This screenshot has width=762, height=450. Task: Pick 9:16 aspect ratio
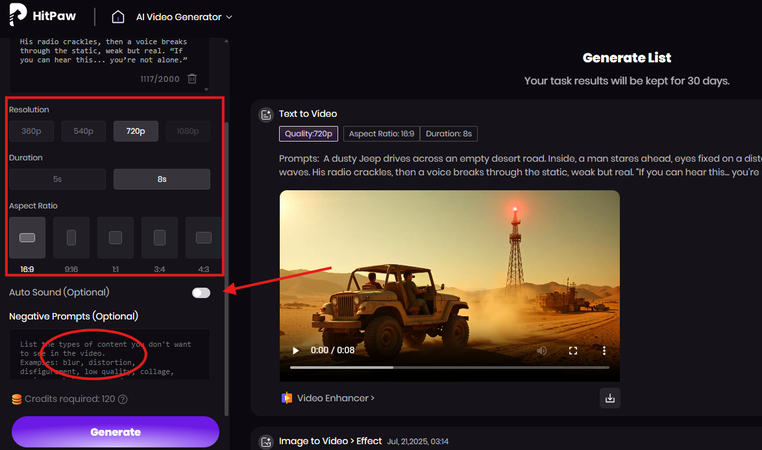[x=71, y=238]
